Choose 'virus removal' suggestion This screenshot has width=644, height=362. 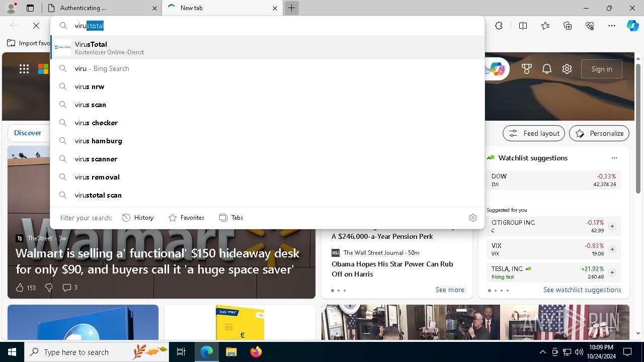coord(268,177)
